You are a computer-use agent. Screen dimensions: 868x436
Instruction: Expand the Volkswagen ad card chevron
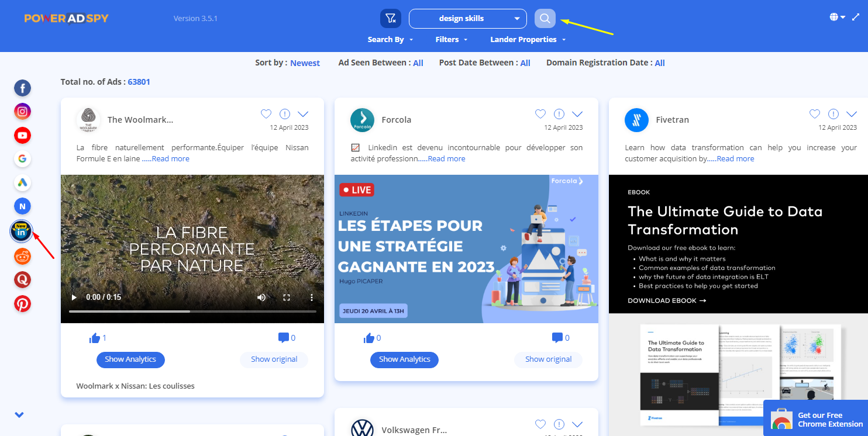click(x=577, y=424)
